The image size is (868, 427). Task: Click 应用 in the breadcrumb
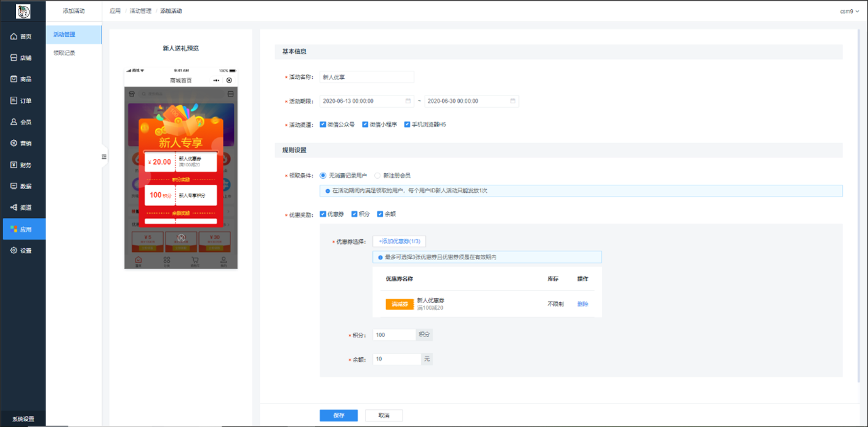click(115, 11)
